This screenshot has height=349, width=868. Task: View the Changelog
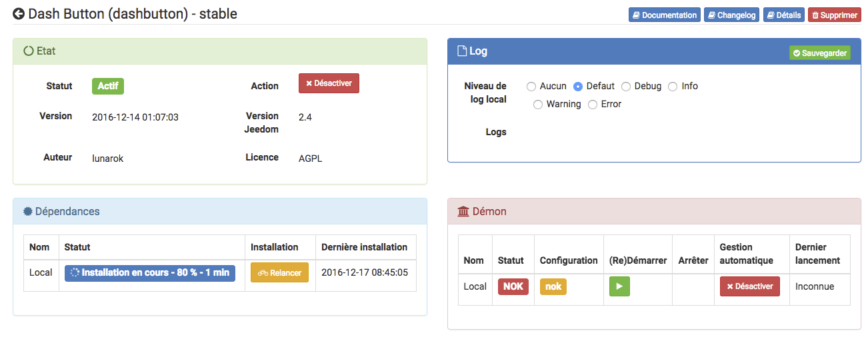(x=731, y=15)
